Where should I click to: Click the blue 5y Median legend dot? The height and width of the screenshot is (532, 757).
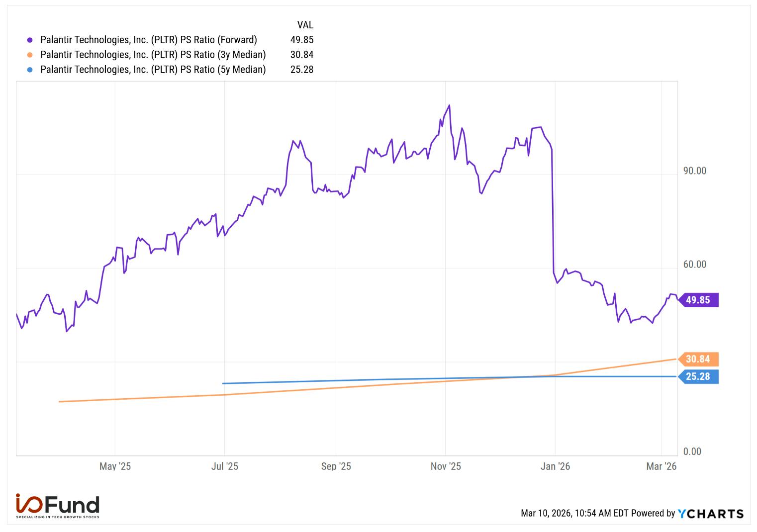[30, 70]
